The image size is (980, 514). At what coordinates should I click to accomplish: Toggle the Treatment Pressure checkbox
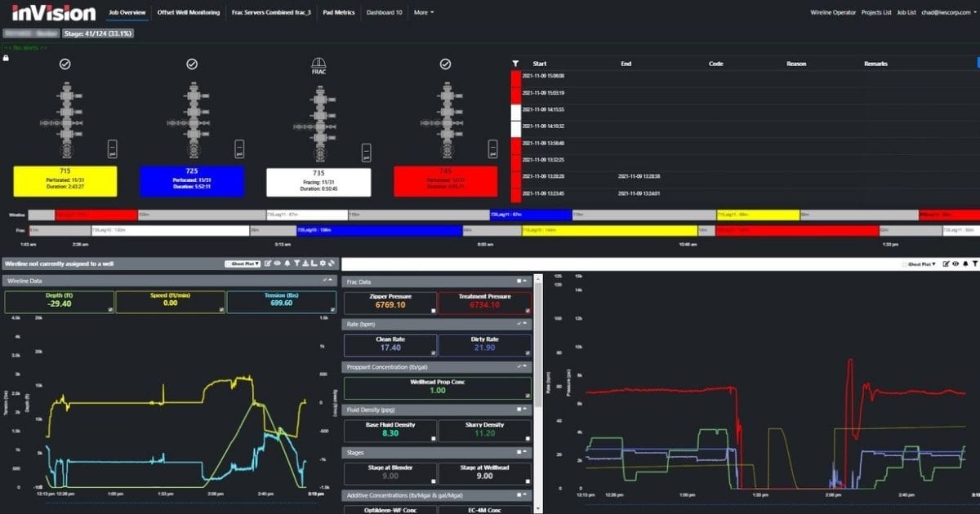tap(528, 311)
